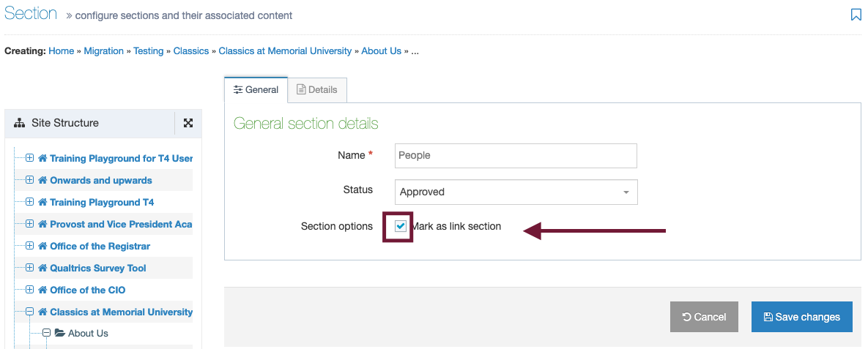Image resolution: width=868 pixels, height=349 pixels.
Task: Click into the Name input field
Action: (x=516, y=155)
